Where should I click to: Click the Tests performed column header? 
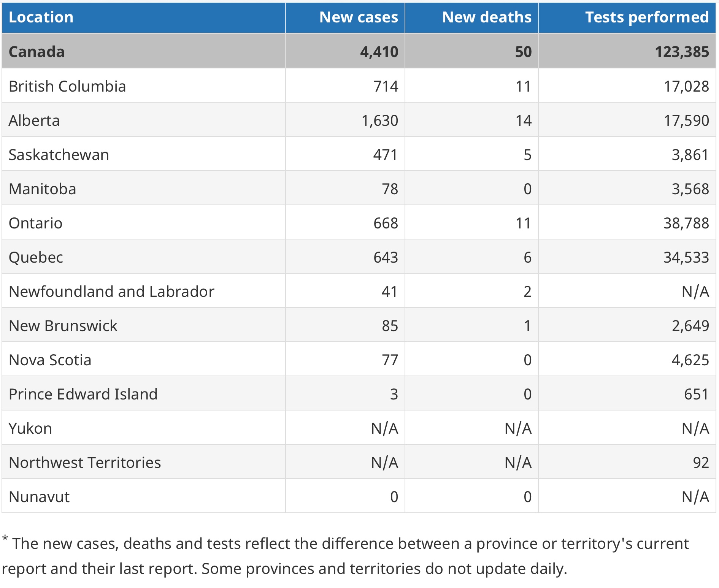(646, 17)
